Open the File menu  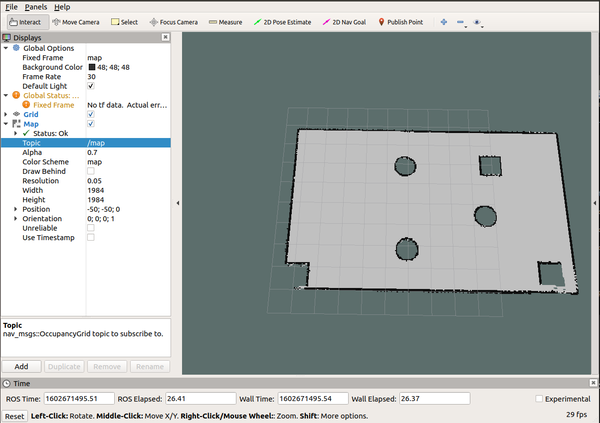pos(11,6)
